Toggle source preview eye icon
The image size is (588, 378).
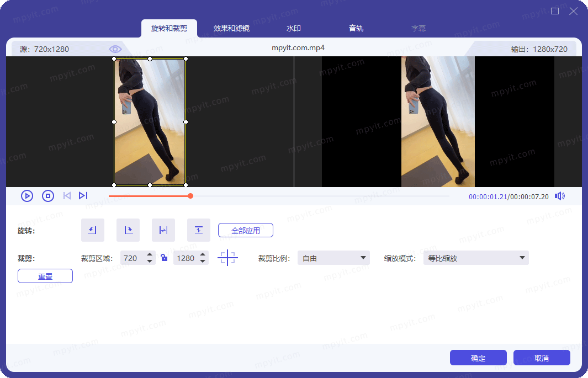[x=115, y=49]
